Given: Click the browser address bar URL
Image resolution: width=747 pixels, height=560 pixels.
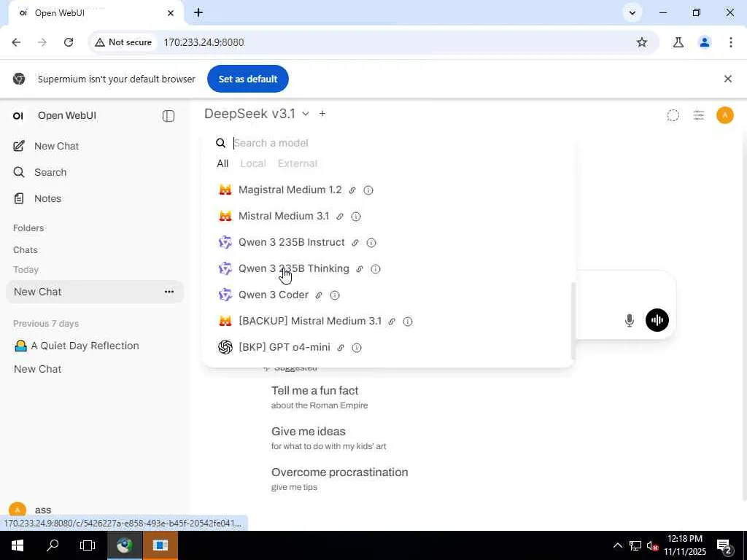Looking at the screenshot, I should click(204, 42).
